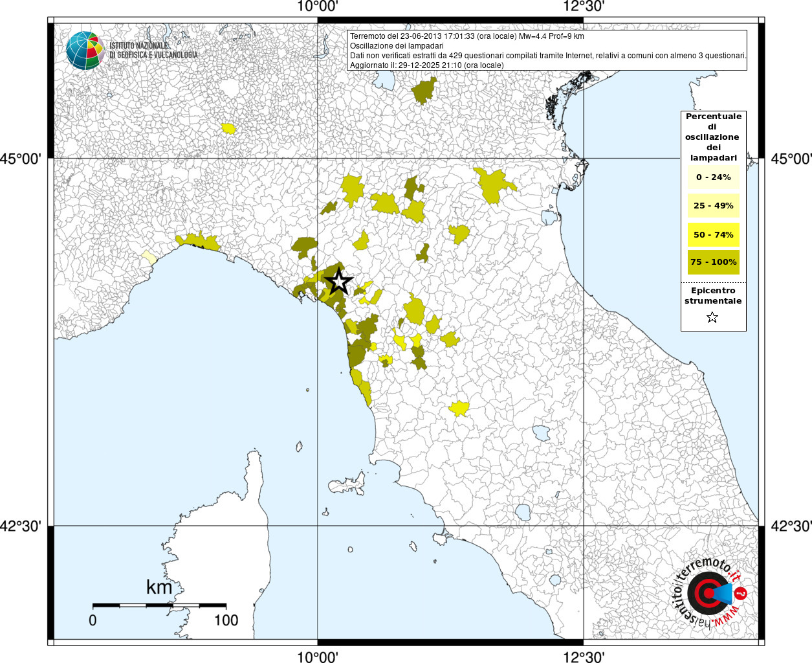812x663 pixels.
Task: Click the star symbol in the legend
Action: (712, 317)
